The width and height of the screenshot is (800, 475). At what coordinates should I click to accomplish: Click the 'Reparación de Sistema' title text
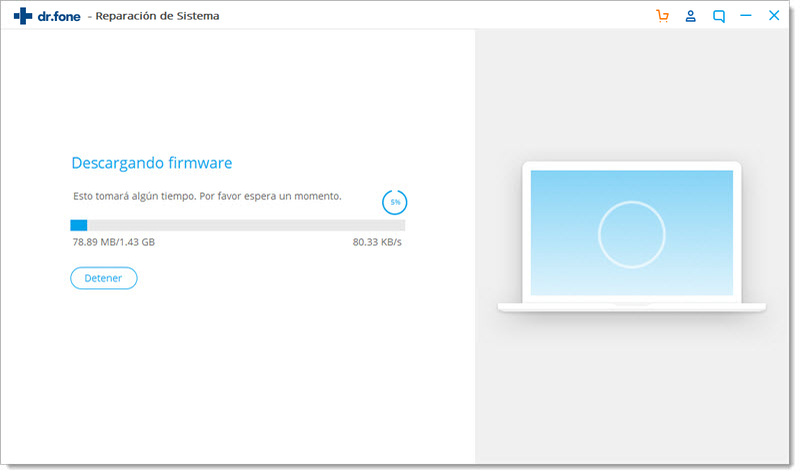(x=157, y=16)
